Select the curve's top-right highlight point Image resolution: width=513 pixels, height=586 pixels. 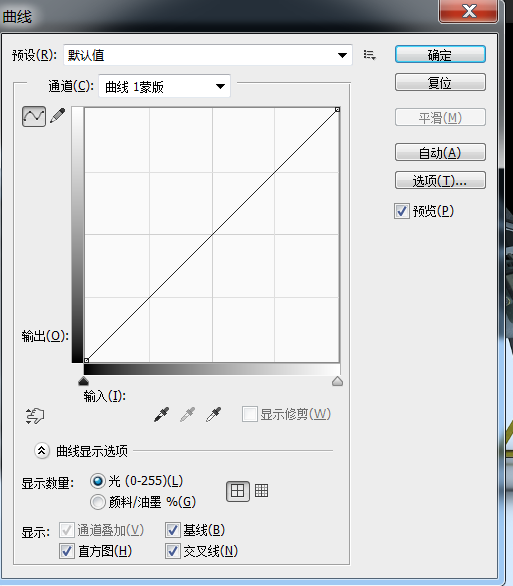pos(337,110)
